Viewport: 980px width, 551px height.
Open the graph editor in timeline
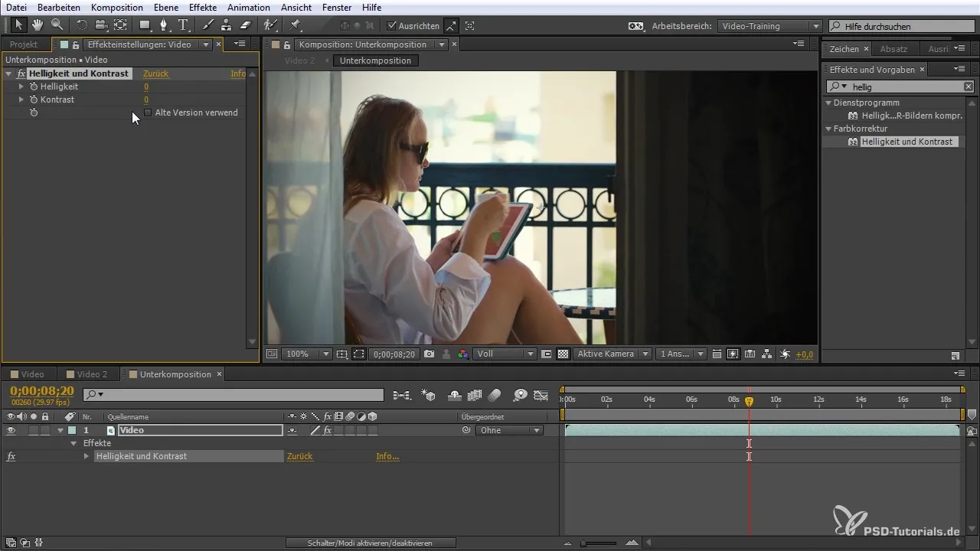[541, 396]
